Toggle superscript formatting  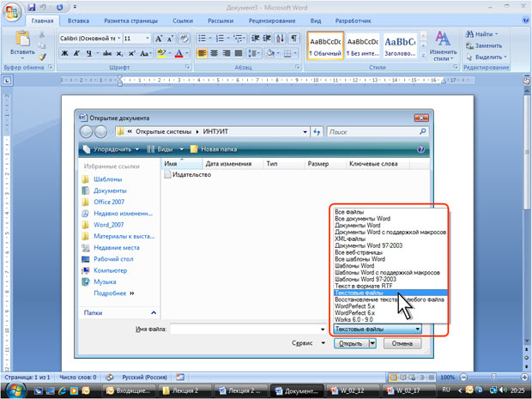[x=131, y=53]
